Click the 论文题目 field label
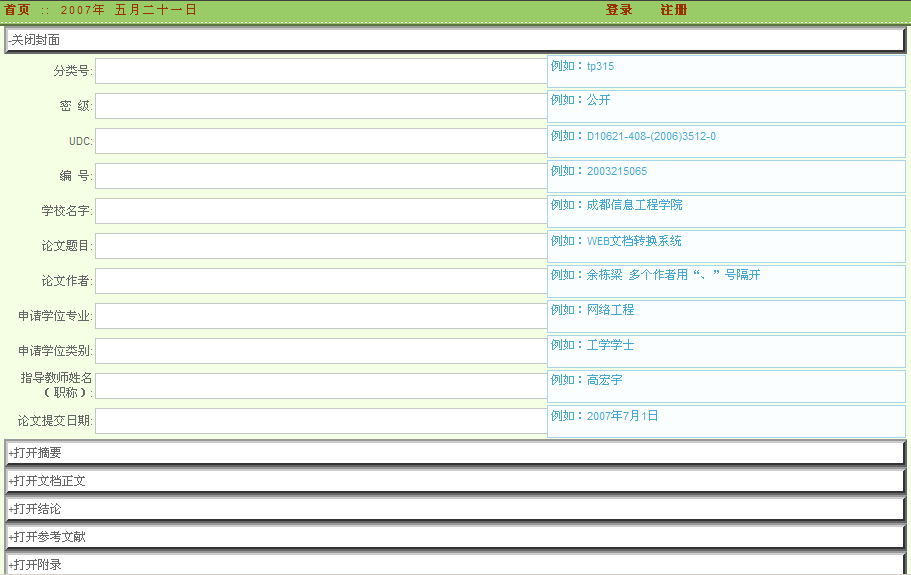911x575 pixels. point(67,246)
